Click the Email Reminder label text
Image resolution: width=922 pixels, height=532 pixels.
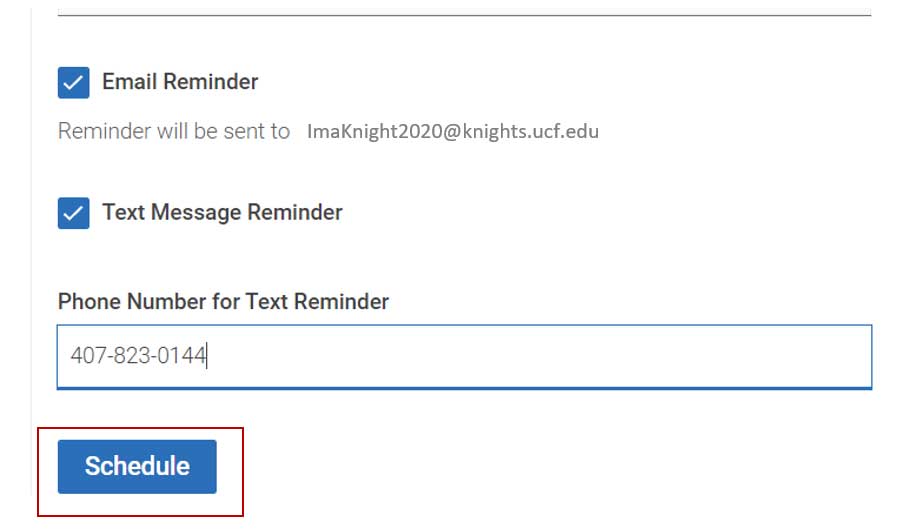(x=180, y=82)
